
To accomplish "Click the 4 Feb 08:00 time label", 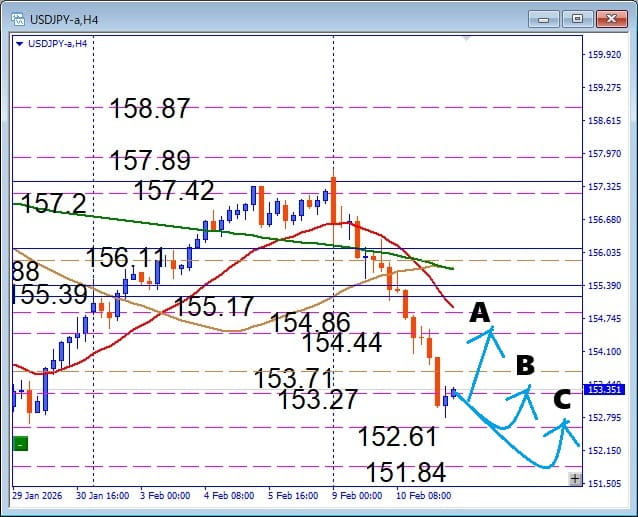I will (x=229, y=496).
